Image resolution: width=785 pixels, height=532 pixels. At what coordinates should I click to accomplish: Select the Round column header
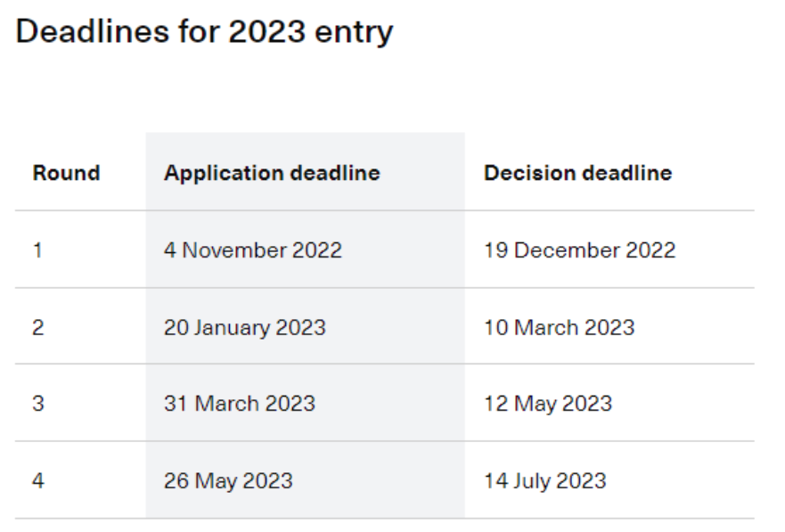point(66,173)
